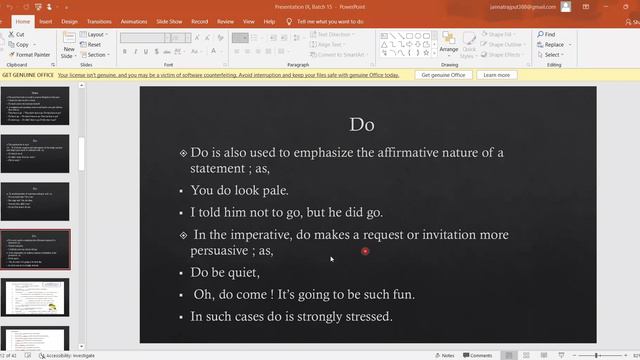Open the font name combo box
This screenshot has width=640, height=360.
[x=145, y=38]
